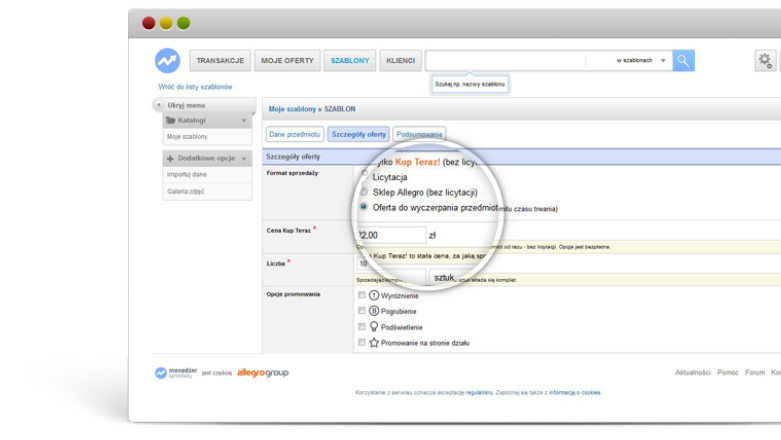
Task: Open settings via the gear icon
Action: 765,61
